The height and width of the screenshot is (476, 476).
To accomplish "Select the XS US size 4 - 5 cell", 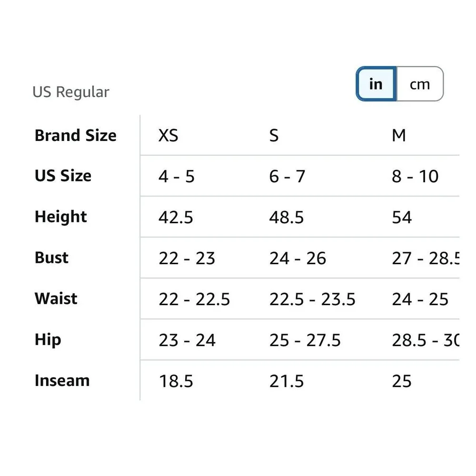I will [x=177, y=177].
